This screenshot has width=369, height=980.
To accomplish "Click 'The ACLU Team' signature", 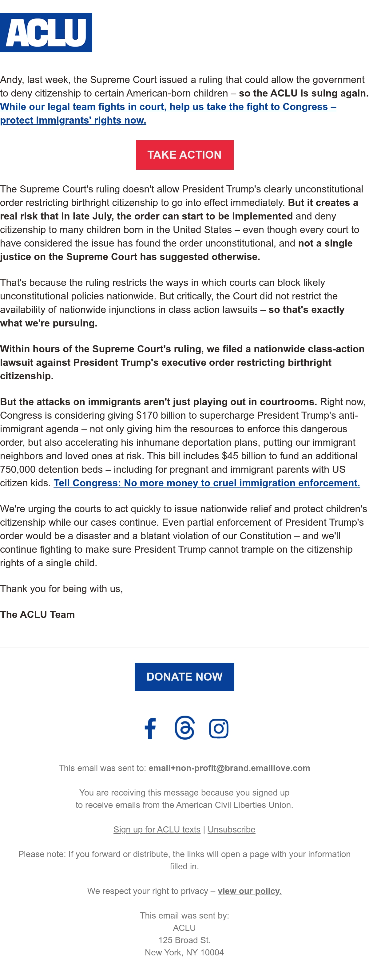I will coord(37,614).
